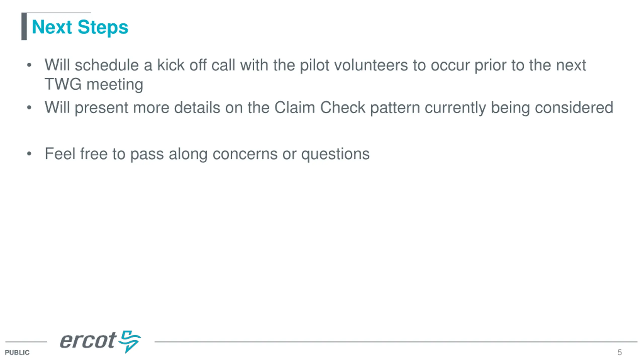Click the long footer line right of the logo
The width and height of the screenshot is (644, 362).
[x=396, y=342]
